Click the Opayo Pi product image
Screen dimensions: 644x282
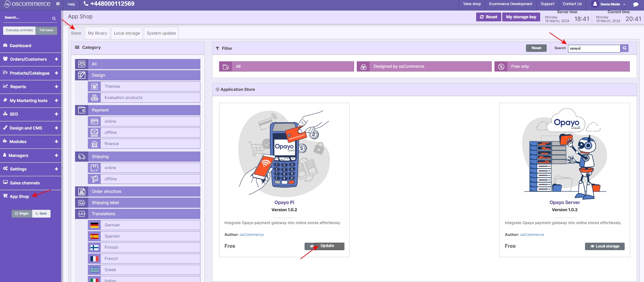[x=284, y=154]
